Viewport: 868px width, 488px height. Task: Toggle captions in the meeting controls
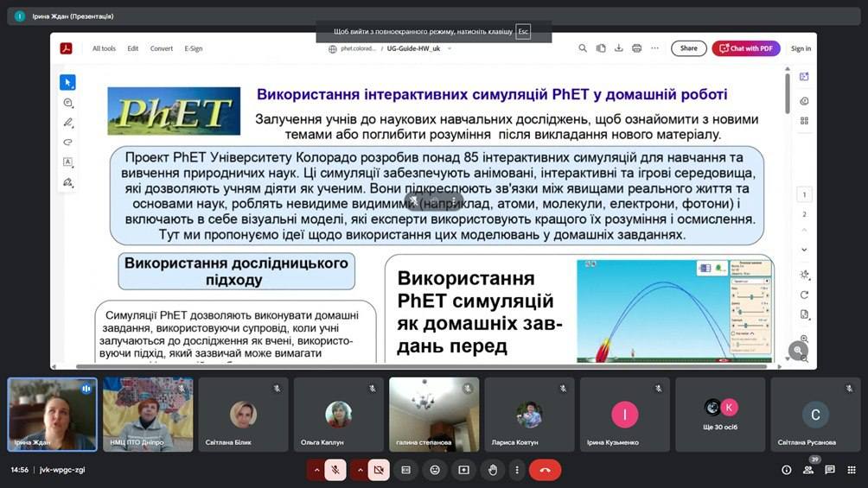pyautogui.click(x=406, y=470)
